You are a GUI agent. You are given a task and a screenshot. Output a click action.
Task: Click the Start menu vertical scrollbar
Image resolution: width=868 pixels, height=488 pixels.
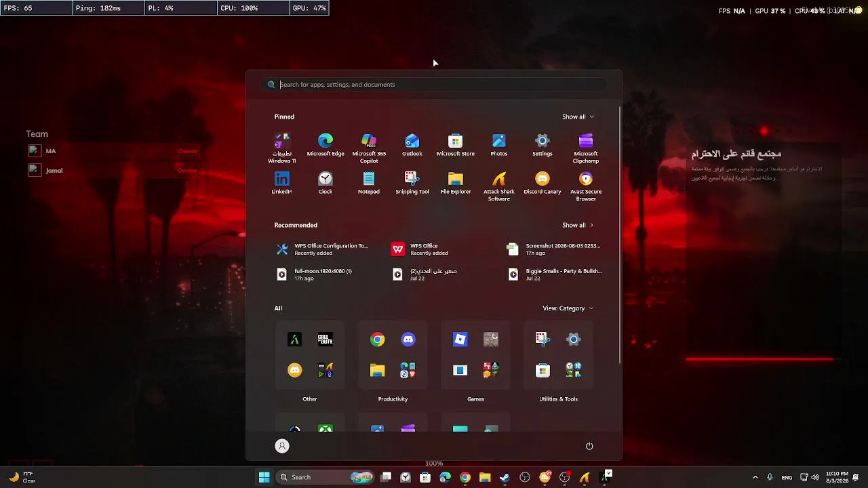tap(620, 235)
